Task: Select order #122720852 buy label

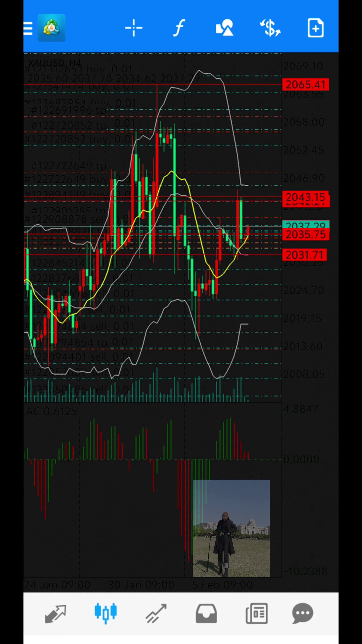Action: pos(79,139)
